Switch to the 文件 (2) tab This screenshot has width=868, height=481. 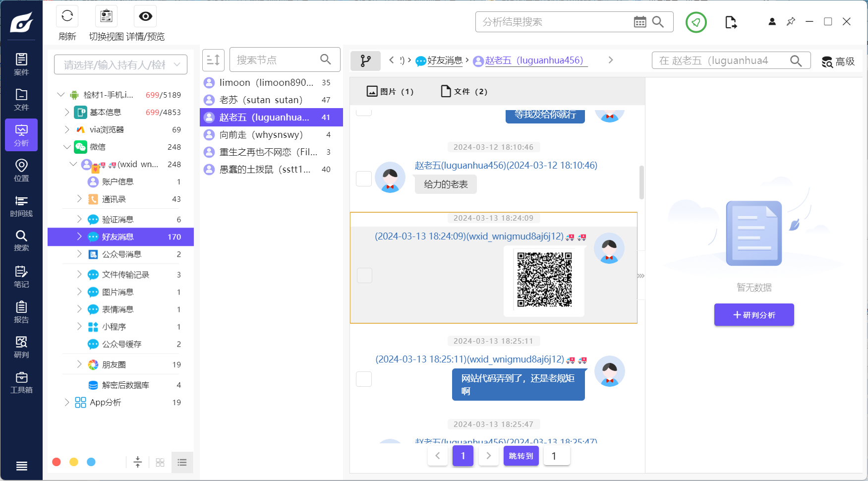pyautogui.click(x=464, y=91)
